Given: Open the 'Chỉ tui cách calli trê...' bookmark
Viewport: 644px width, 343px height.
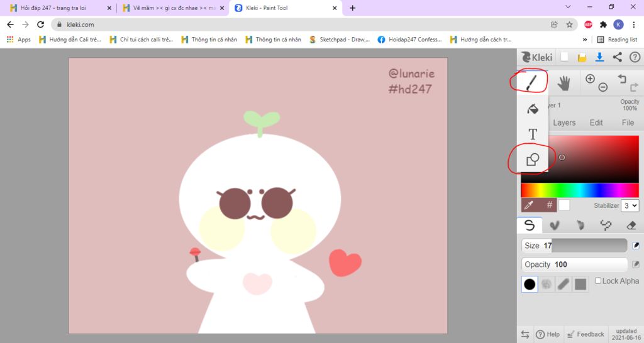Looking at the screenshot, I should tap(142, 40).
